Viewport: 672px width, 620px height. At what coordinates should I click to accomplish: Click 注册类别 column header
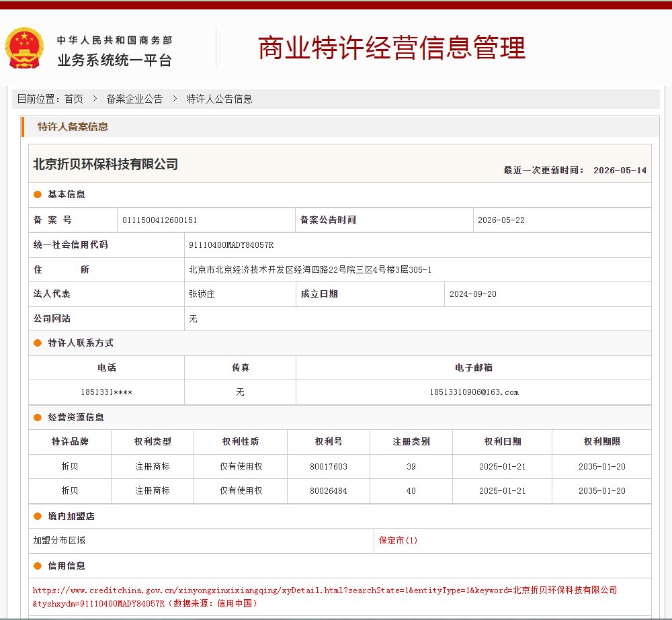(x=411, y=442)
